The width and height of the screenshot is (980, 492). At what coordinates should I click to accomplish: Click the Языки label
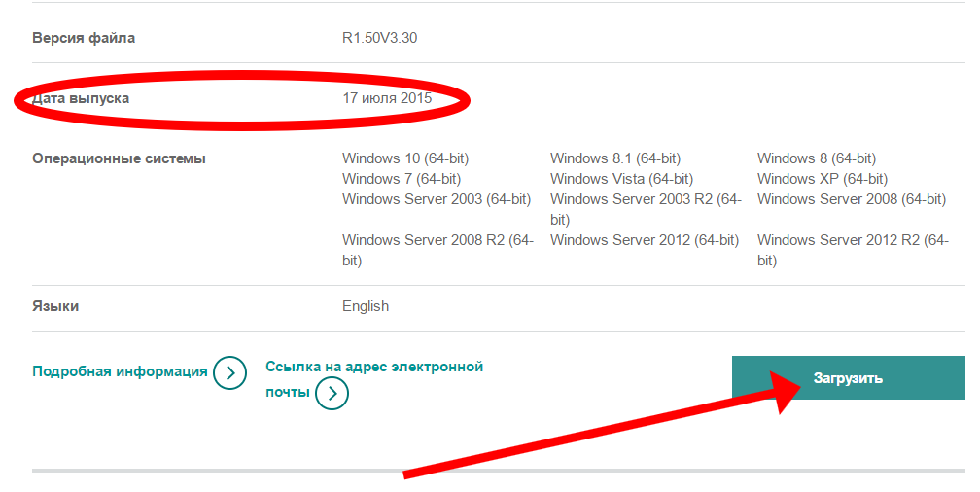tap(55, 306)
